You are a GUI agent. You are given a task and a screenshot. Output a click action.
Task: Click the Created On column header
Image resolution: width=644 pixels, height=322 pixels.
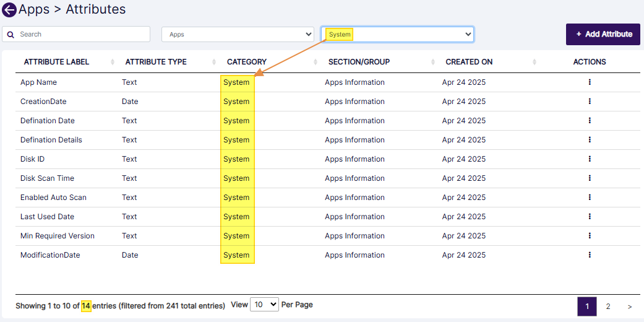coord(469,62)
